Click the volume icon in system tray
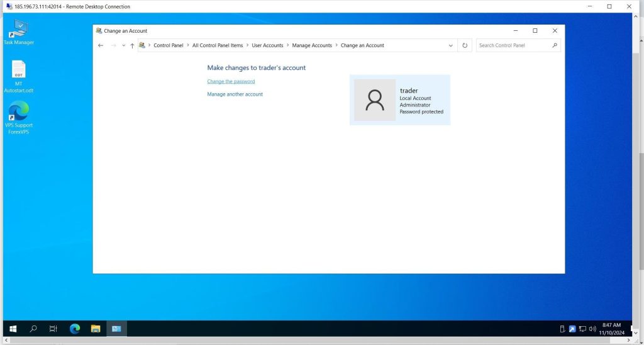644x345 pixels. click(592, 329)
